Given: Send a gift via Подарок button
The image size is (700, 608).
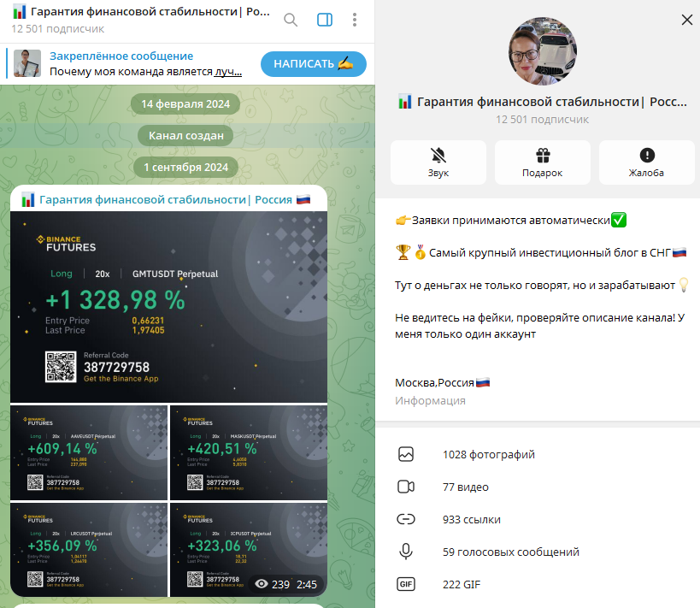Looking at the screenshot, I should point(543,162).
